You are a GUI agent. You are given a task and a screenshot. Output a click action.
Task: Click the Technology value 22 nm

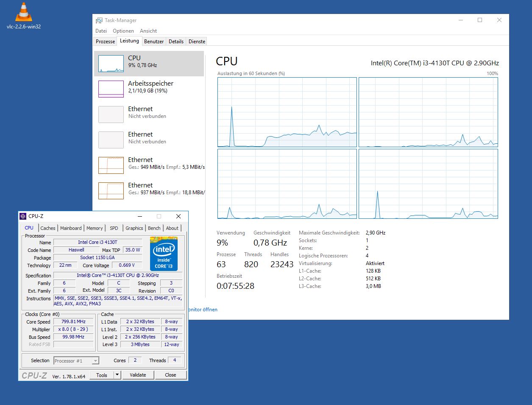(x=65, y=265)
